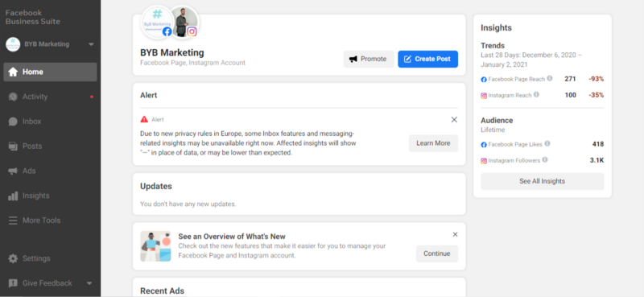Image resolution: width=644 pixels, height=297 pixels.
Task: Click the Facebook Page Likes value 418
Action: (598, 144)
